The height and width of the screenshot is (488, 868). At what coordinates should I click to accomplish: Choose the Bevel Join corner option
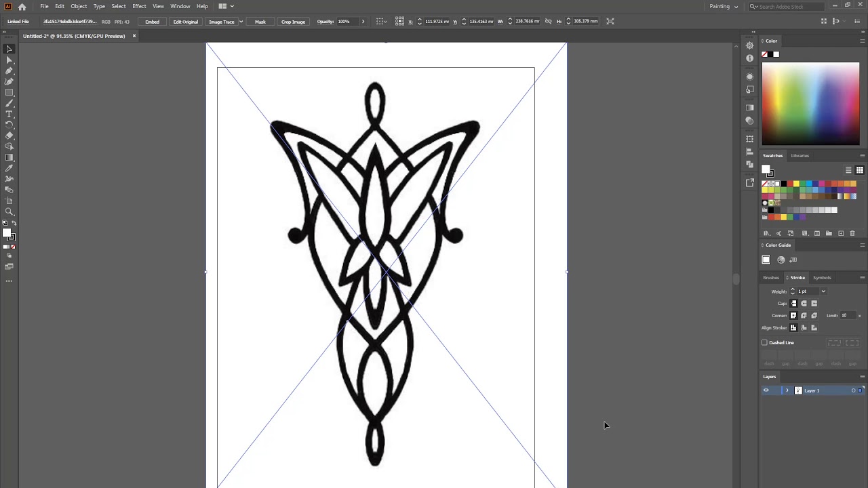click(x=814, y=316)
